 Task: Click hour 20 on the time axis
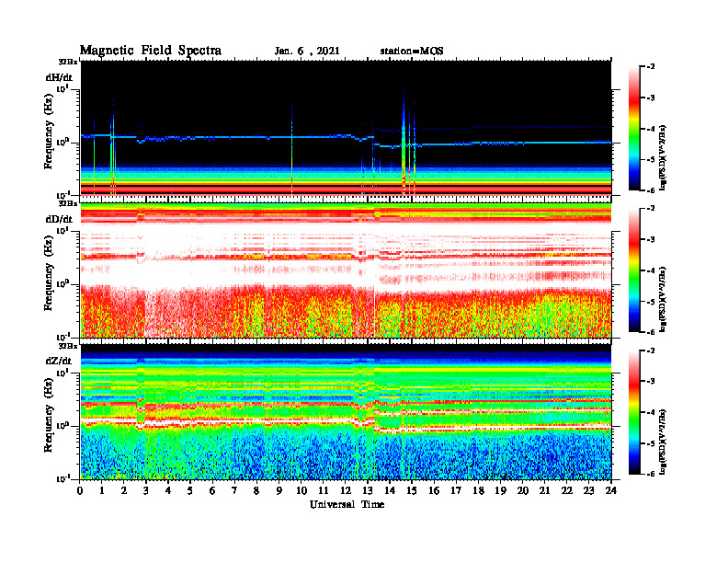(x=523, y=491)
